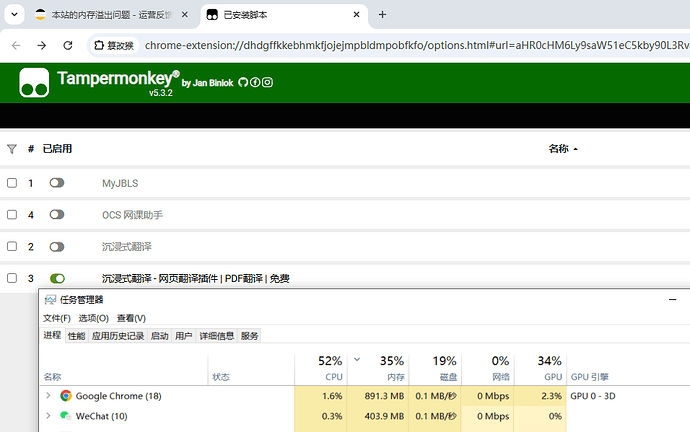Open the Facebook icon link

(x=255, y=82)
